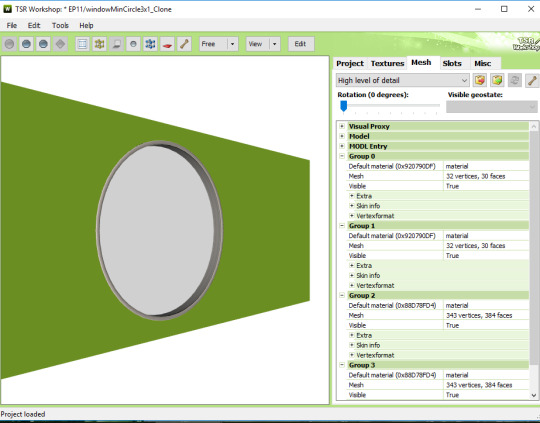Image resolution: width=540 pixels, height=423 pixels.
Task: Expand the MODL Entry node
Action: [342, 146]
